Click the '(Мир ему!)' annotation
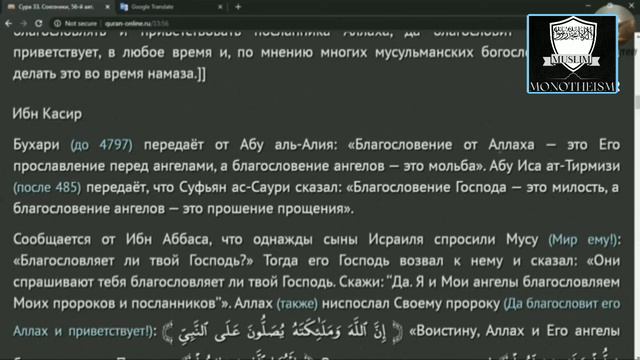Image resolution: width=640 pixels, height=360 pixels. [584, 240]
